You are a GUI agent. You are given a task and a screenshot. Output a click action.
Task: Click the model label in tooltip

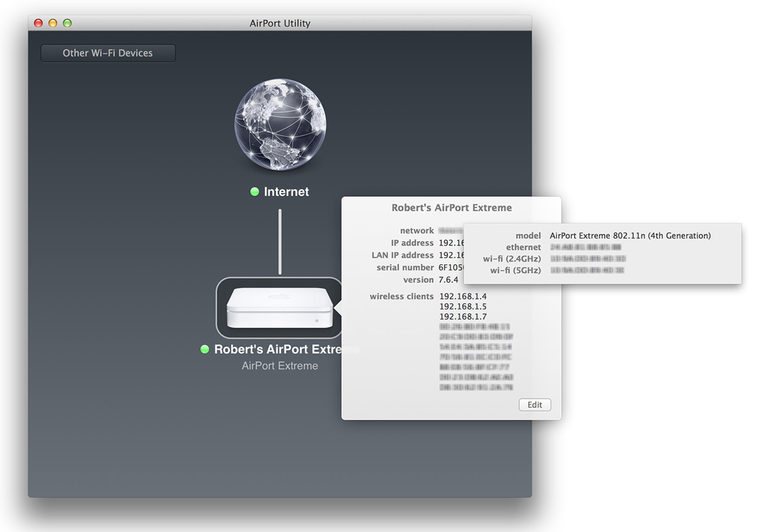coord(528,236)
